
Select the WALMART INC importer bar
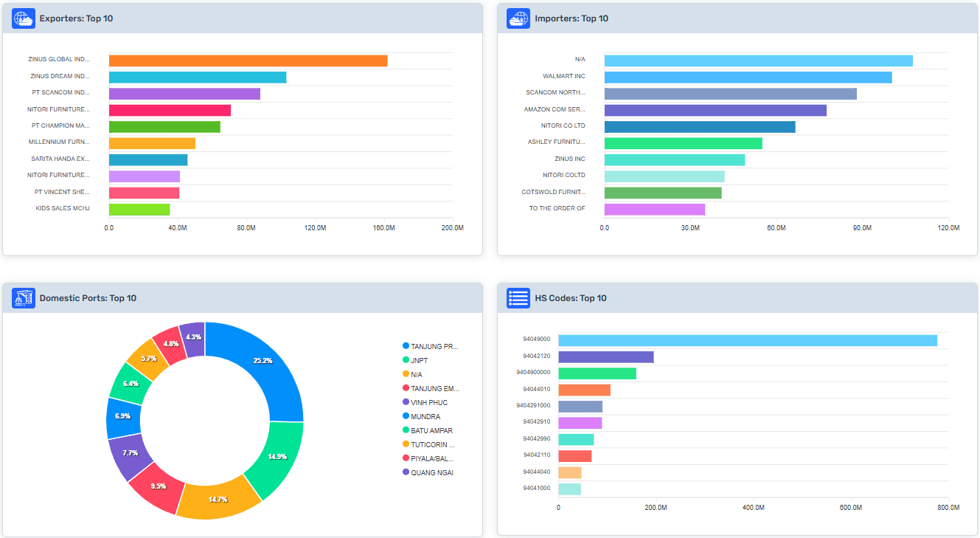tap(748, 77)
